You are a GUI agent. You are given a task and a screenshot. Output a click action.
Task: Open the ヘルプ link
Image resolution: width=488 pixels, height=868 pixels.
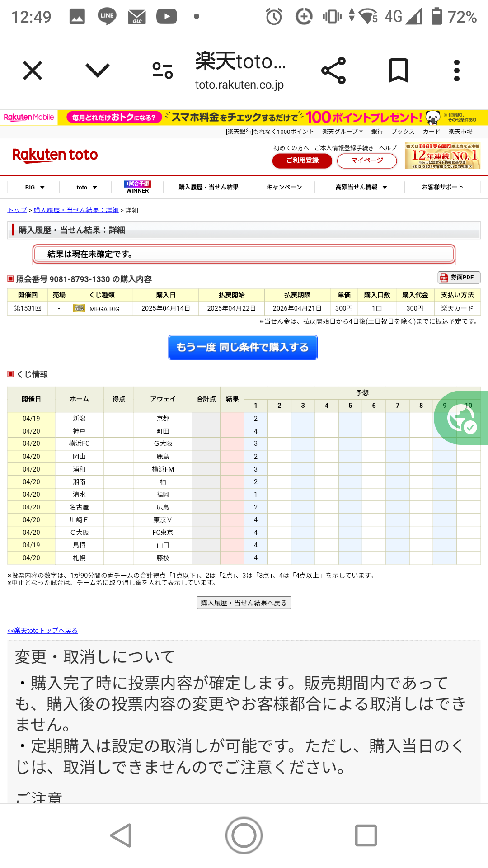388,148
